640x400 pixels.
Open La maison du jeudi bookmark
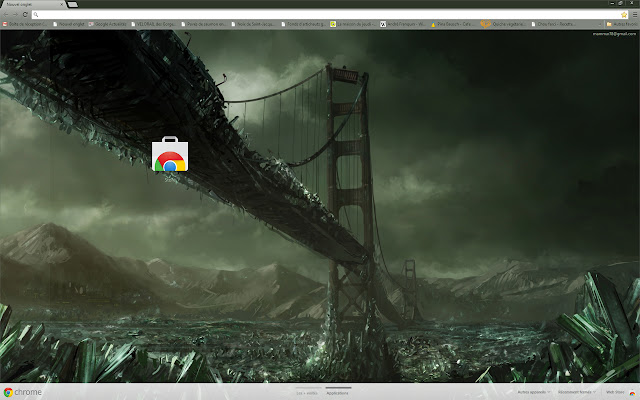point(353,24)
